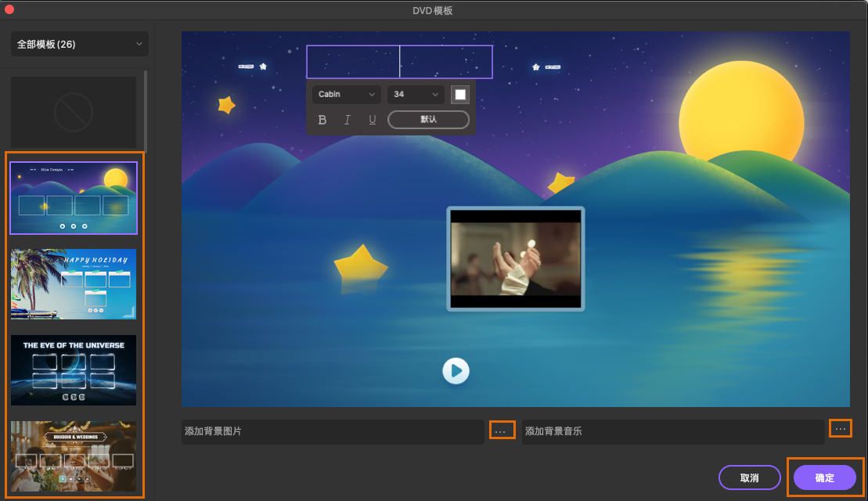Click the 添加背景音乐 input field
Image resolution: width=868 pixels, height=501 pixels.
coord(672,431)
